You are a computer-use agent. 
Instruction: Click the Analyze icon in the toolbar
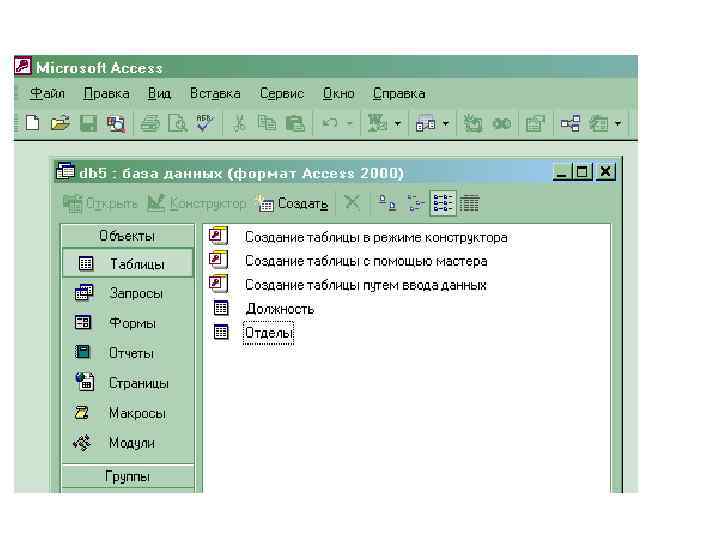coord(425,123)
